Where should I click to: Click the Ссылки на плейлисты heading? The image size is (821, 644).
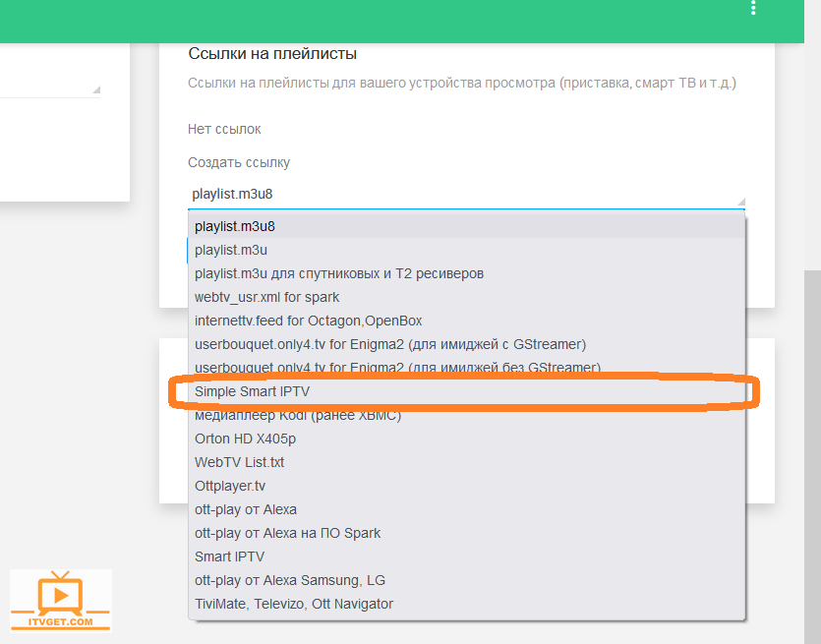(272, 53)
